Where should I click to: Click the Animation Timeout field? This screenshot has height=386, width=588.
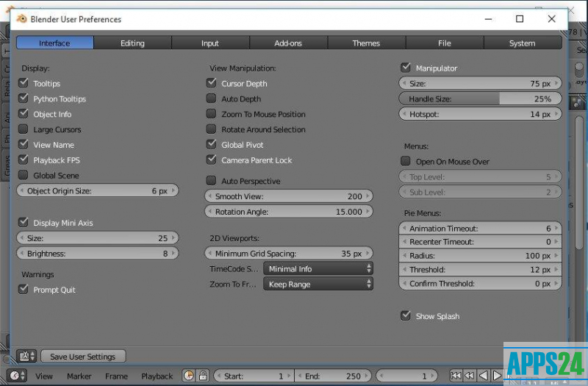coord(480,228)
